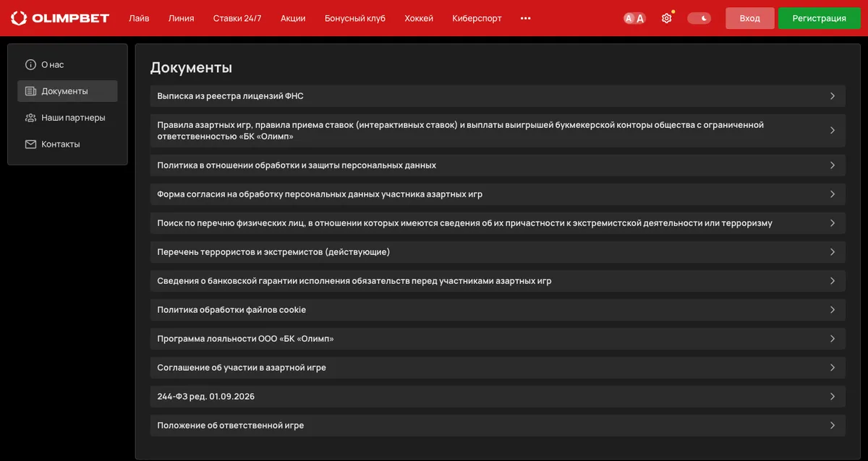The width and height of the screenshot is (868, 461).
Task: Toggle the AA font size switch
Action: pos(634,18)
